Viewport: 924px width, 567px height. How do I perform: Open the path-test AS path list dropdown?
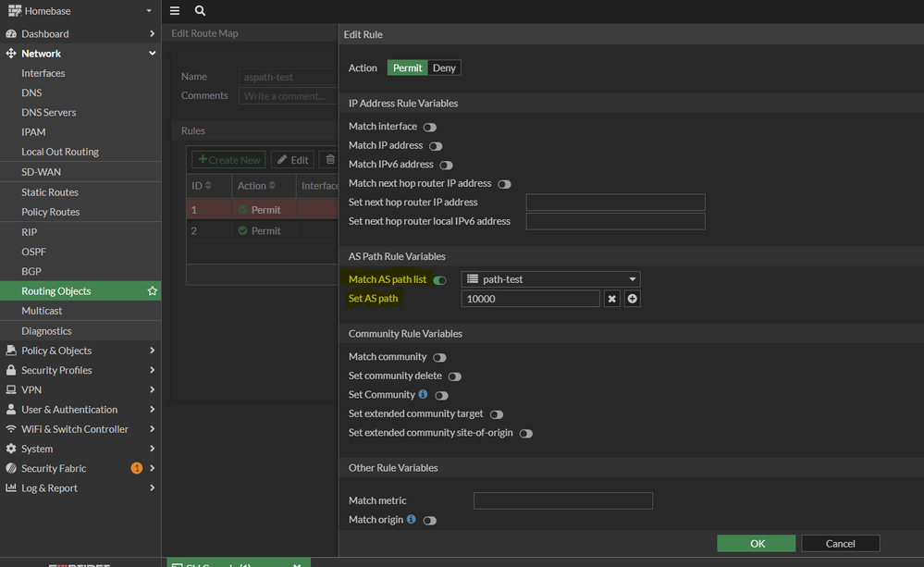pyautogui.click(x=550, y=279)
